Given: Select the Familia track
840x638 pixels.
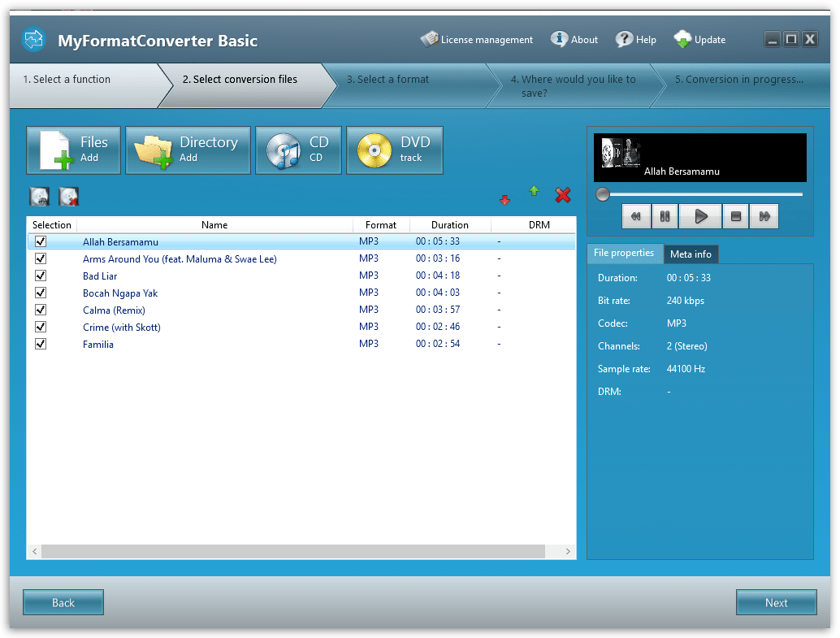Looking at the screenshot, I should point(98,345).
